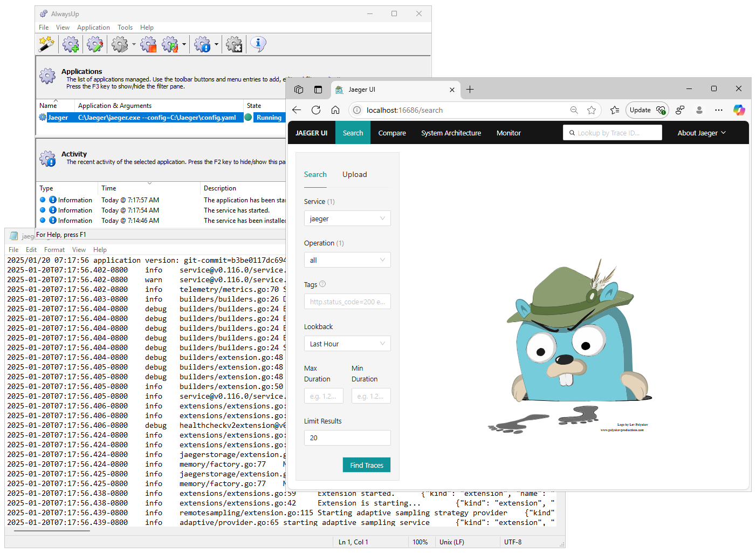Viewport: 756px width, 553px height.
Task: Click the Max Duration input field
Action: tap(324, 396)
